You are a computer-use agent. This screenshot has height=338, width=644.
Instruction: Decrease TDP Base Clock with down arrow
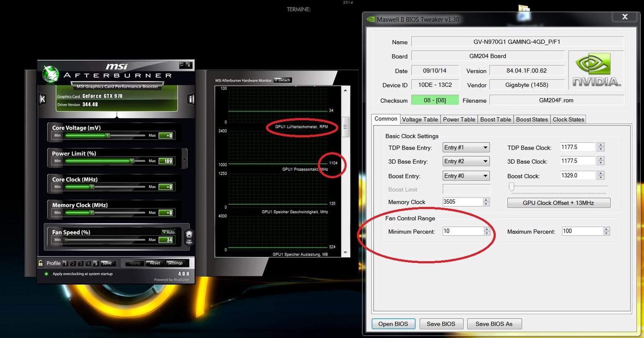click(601, 149)
